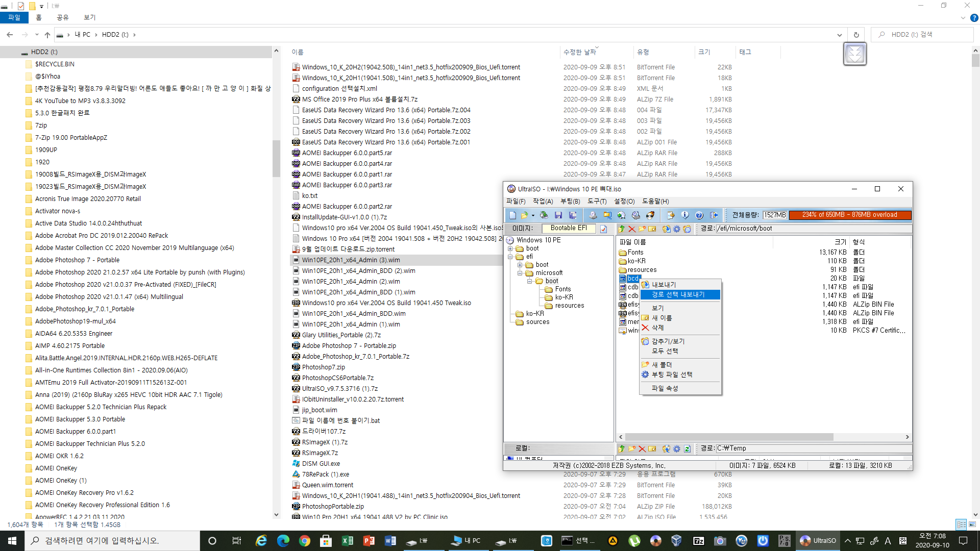This screenshot has width=980, height=551.
Task: Choose 삭제 in the context menu
Action: pos(680,328)
